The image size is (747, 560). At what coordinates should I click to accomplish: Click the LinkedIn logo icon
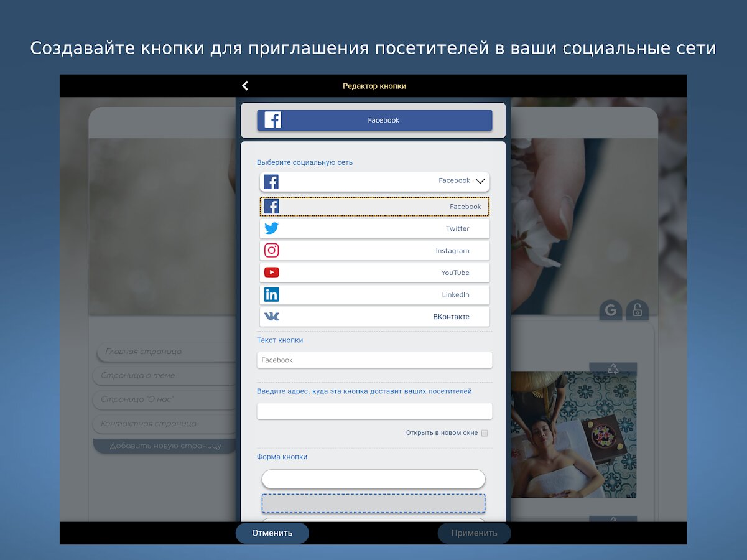(x=271, y=295)
